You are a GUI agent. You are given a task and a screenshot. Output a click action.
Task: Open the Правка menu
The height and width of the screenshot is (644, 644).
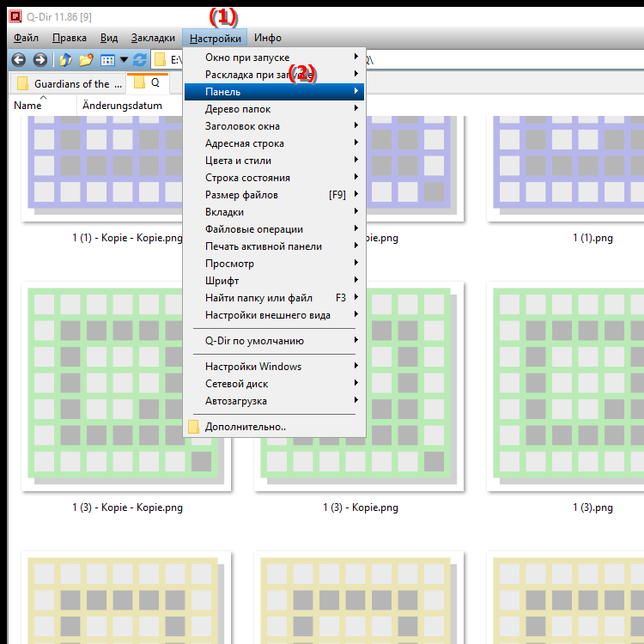[x=70, y=38]
